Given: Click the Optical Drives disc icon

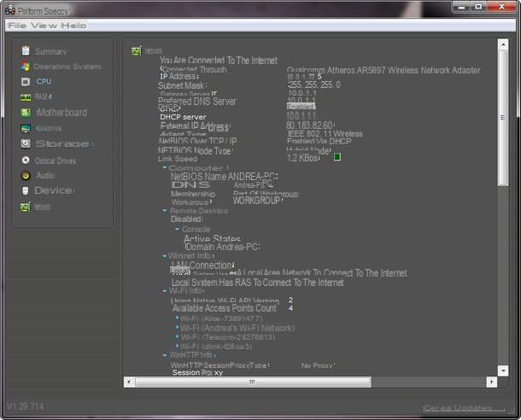Looking at the screenshot, I should click(26, 160).
